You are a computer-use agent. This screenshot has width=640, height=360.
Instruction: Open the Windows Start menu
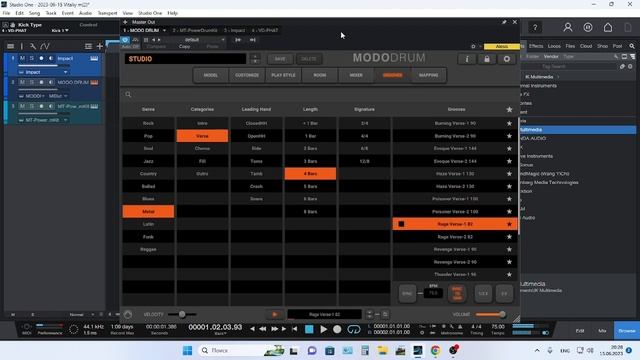click(x=187, y=350)
